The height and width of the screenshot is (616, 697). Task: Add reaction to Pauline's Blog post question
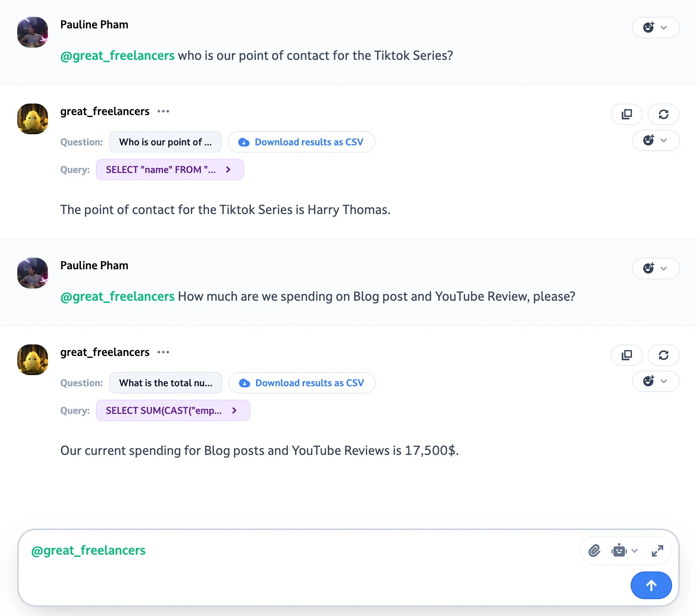(656, 268)
